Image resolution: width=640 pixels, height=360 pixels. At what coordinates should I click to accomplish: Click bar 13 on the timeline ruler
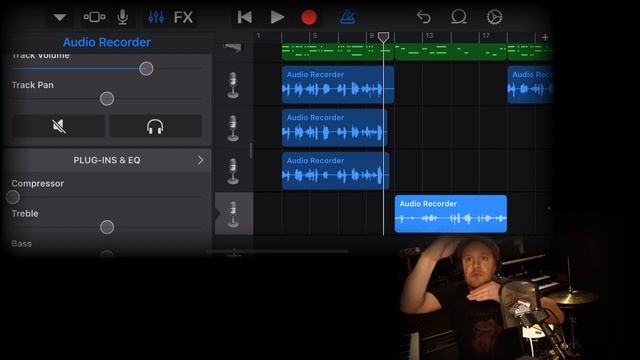tap(429, 36)
